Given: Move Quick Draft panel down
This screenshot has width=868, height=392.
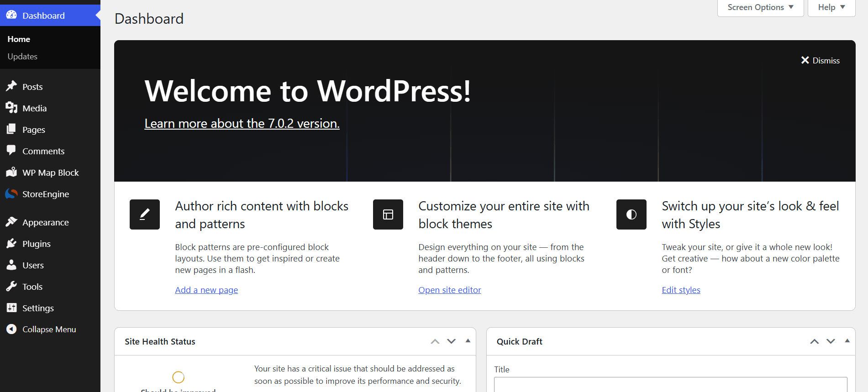Looking at the screenshot, I should tap(831, 341).
